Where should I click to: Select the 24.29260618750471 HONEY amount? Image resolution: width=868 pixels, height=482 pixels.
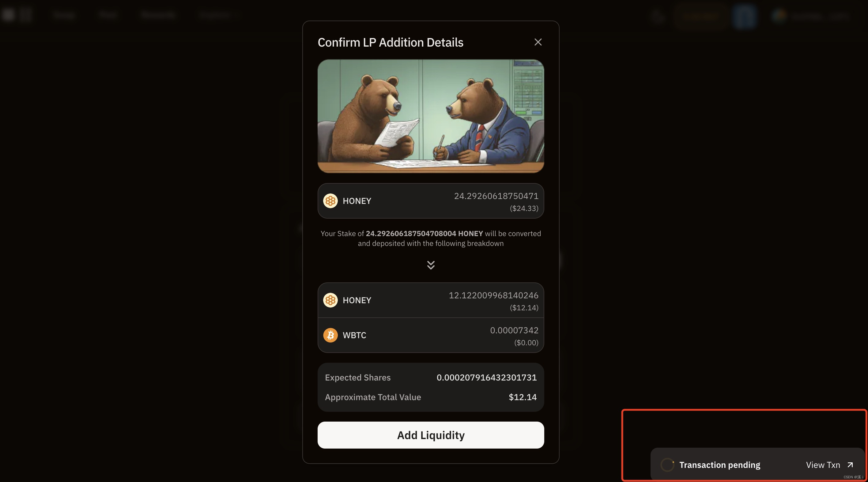point(496,196)
